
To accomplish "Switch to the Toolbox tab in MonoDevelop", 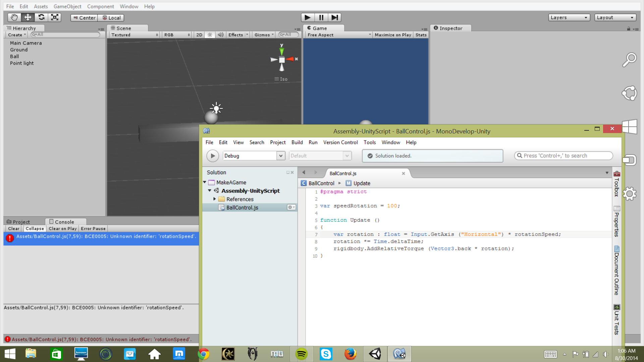I will pos(616,186).
